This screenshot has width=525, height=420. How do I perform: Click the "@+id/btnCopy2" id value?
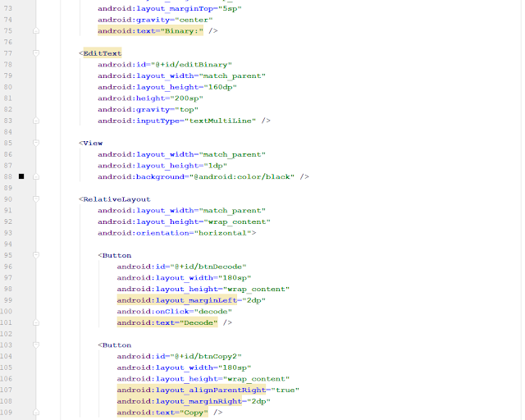pos(206,356)
